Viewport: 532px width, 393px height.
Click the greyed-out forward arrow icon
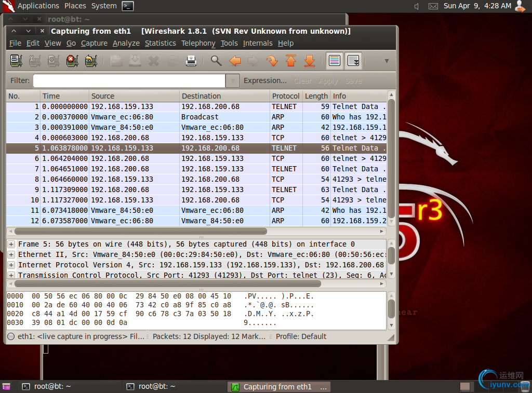[x=254, y=61]
